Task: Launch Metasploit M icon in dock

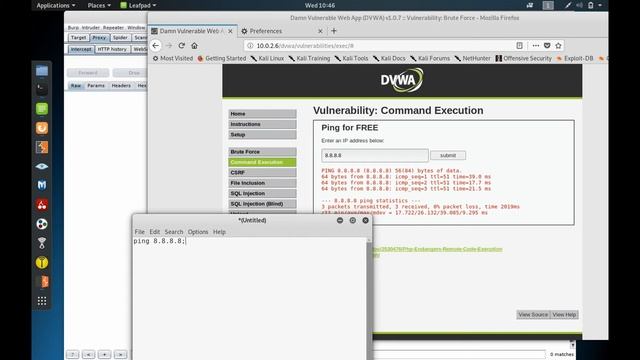Action: pyautogui.click(x=42, y=185)
